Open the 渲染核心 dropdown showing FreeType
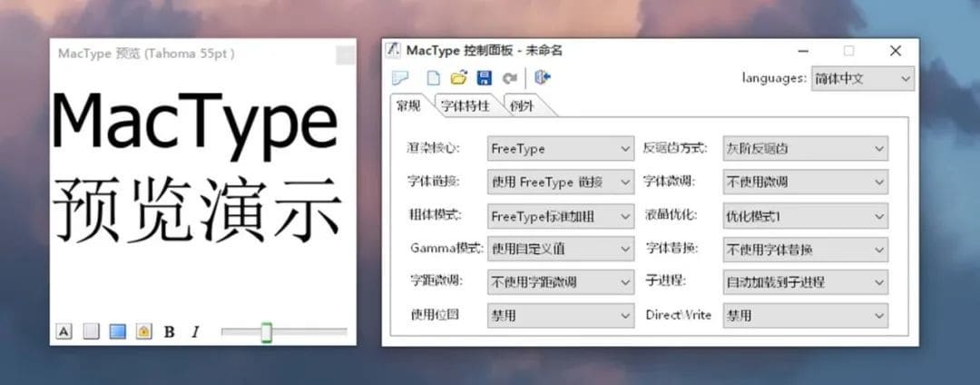 [561, 149]
